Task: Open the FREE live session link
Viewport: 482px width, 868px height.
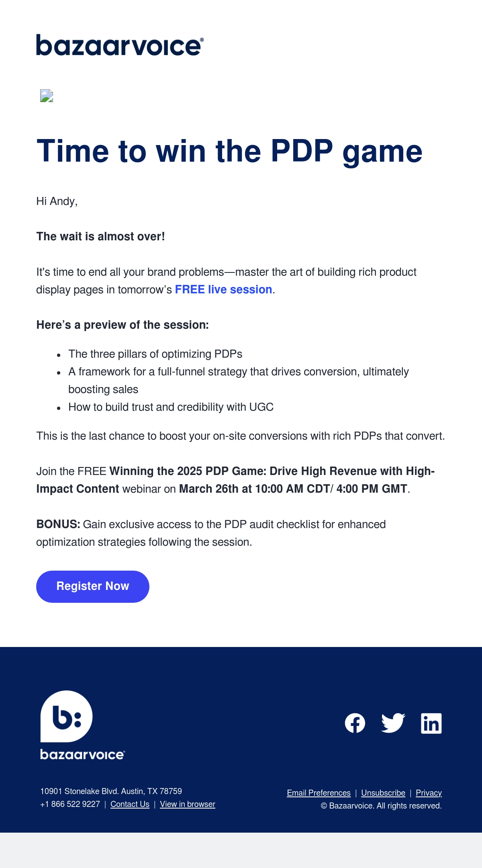Action: click(224, 289)
